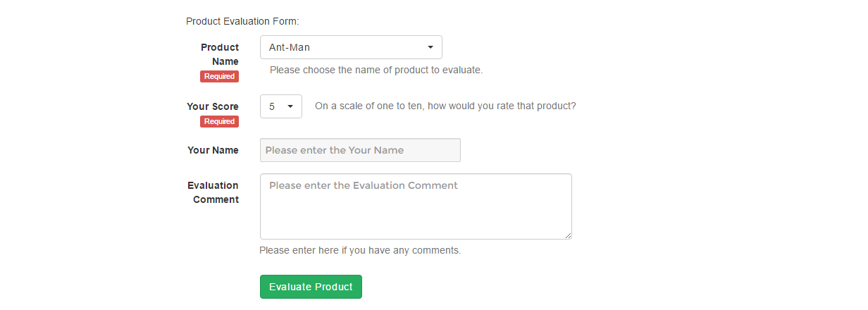The height and width of the screenshot is (310, 868).
Task: Click the Your Name field label
Action: click(213, 150)
